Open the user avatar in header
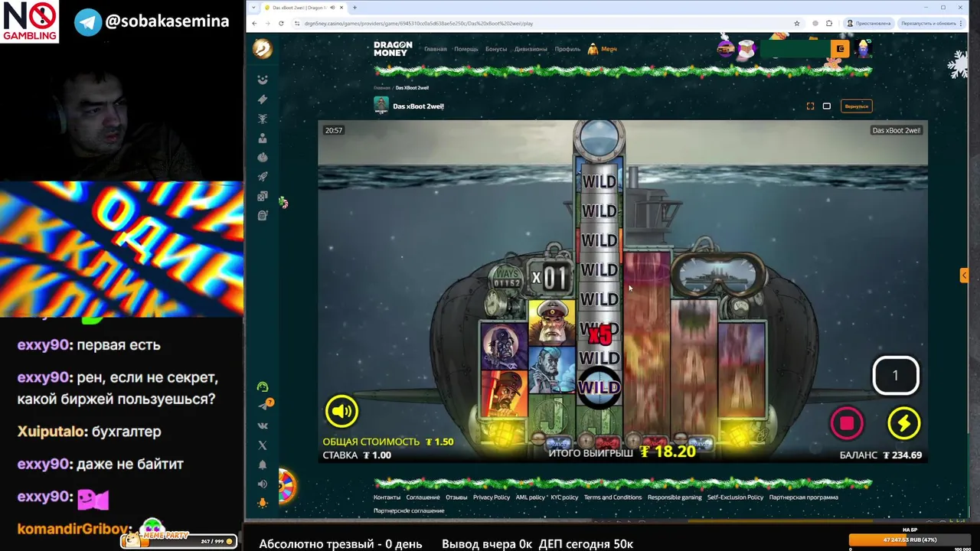The width and height of the screenshot is (980, 551). coord(864,49)
